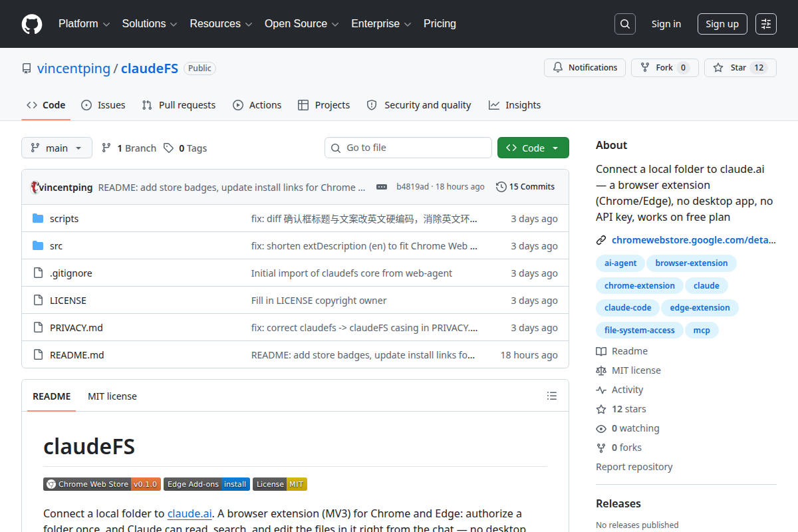Click the Edge Add-ons install badge
Viewport: 798px width, 532px height.
(x=207, y=484)
